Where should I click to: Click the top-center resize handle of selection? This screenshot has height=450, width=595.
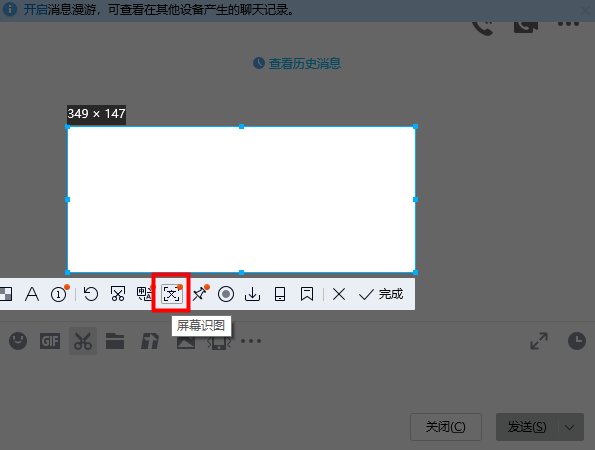click(241, 127)
